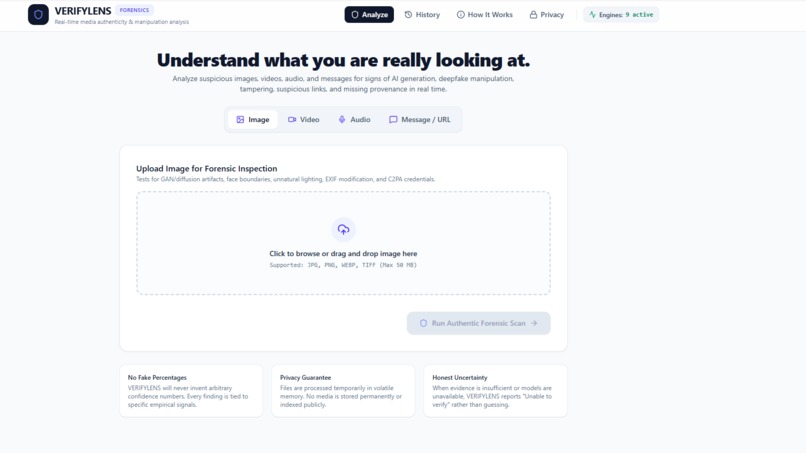The width and height of the screenshot is (806, 453).
Task: Click the padlock icon beside Privacy
Action: tap(534, 14)
